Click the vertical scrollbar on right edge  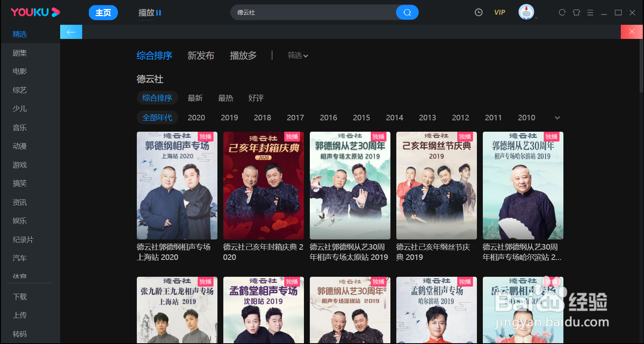tap(641, 66)
